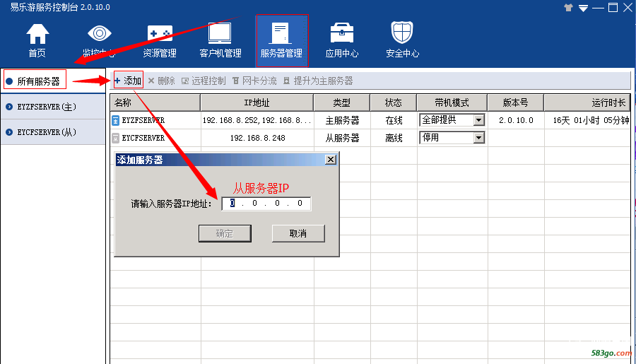Open 带机模式 dropdown showing 全部提供
Image resolution: width=636 pixels, height=364 pixels.
coord(478,120)
